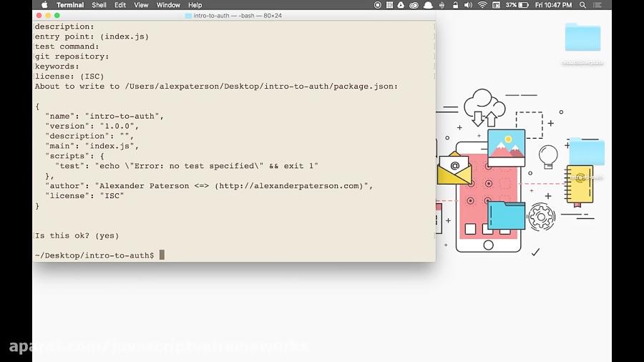This screenshot has height=362, width=644.
Task: Click the '"version": "1.0.0"' line
Action: point(92,126)
